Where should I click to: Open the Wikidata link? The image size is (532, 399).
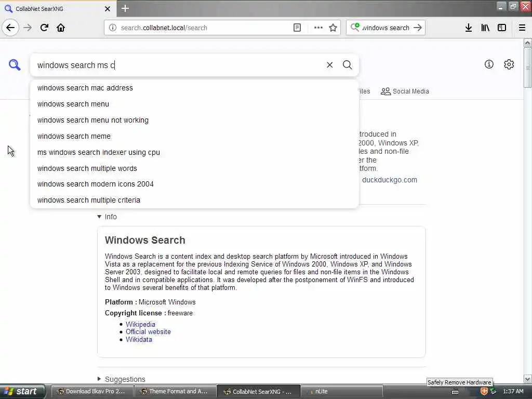pyautogui.click(x=139, y=340)
